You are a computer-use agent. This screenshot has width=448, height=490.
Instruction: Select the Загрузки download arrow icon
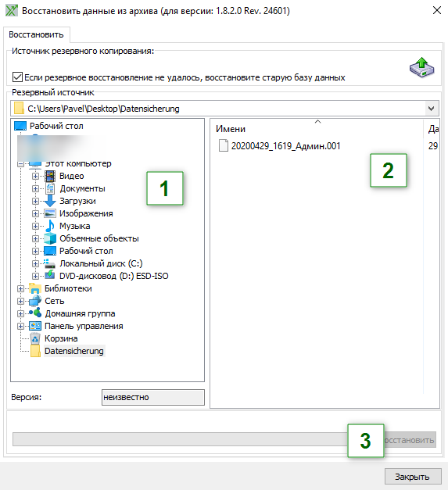click(x=50, y=201)
